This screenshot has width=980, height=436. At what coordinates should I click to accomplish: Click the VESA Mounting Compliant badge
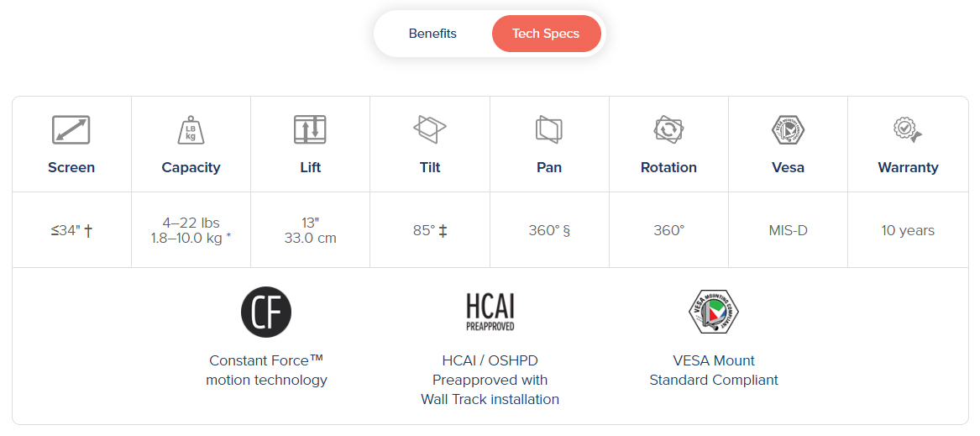pyautogui.click(x=713, y=312)
